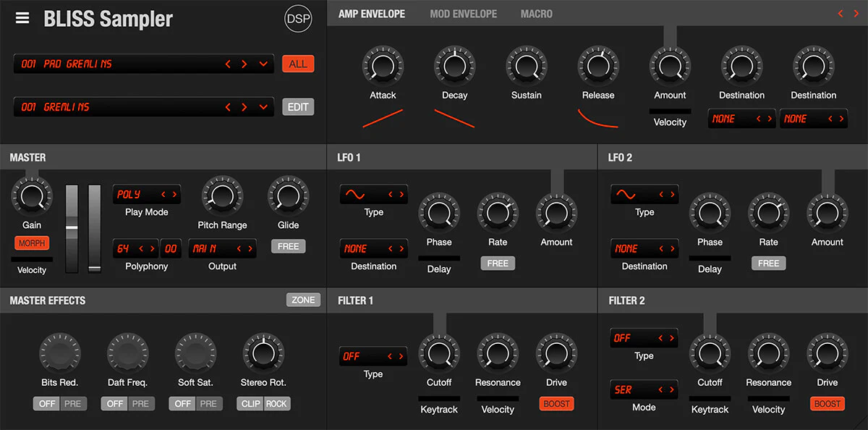Click the Pitch Range knob
This screenshot has height=430, width=868.
222,195
